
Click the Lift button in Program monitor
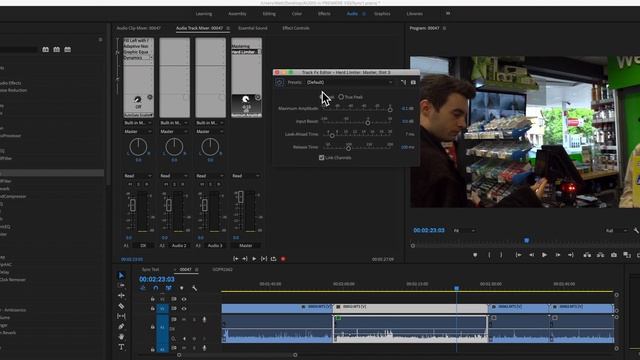[x=587, y=255]
